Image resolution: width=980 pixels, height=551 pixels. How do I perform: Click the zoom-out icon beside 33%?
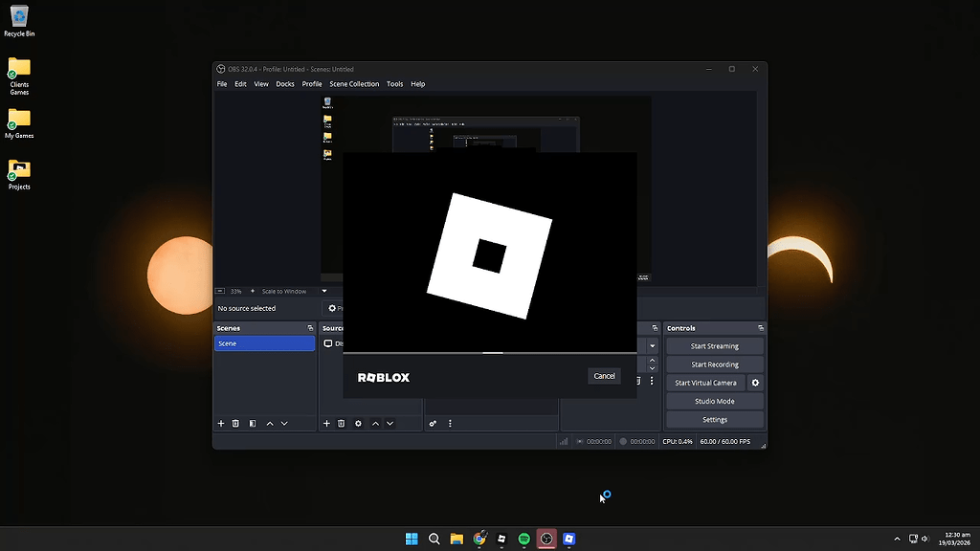pyautogui.click(x=220, y=291)
